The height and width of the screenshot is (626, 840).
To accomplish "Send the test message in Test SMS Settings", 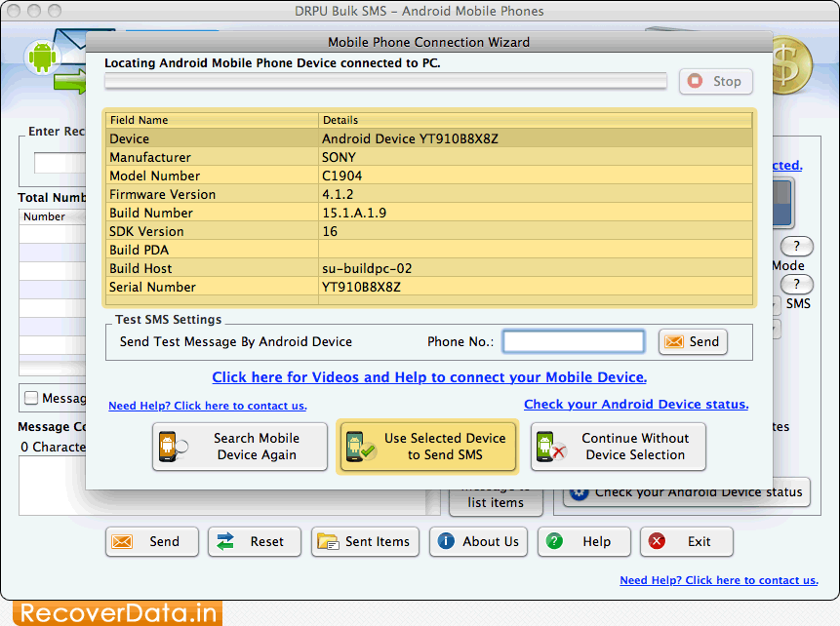I will (x=693, y=341).
